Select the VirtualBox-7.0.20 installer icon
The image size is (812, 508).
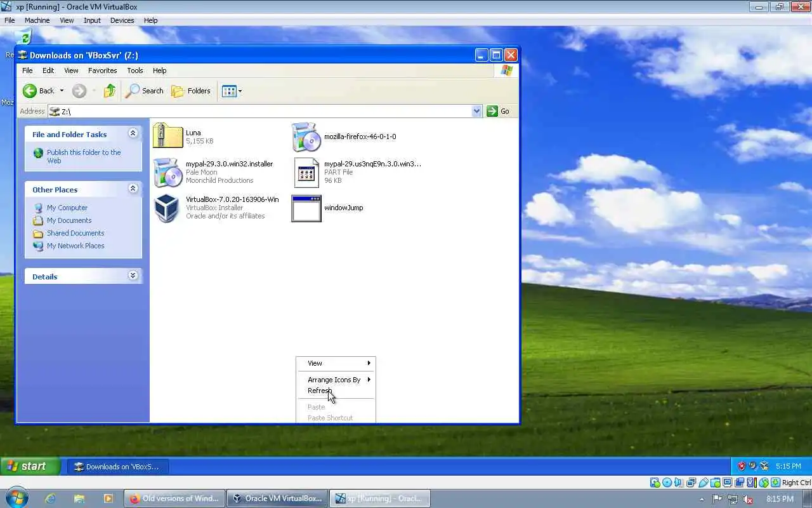(167, 208)
